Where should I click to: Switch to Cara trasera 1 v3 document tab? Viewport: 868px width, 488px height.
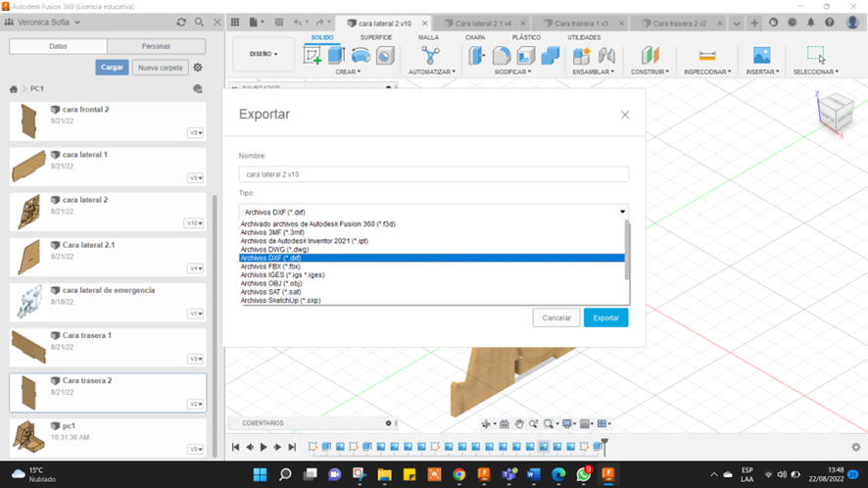pyautogui.click(x=581, y=24)
